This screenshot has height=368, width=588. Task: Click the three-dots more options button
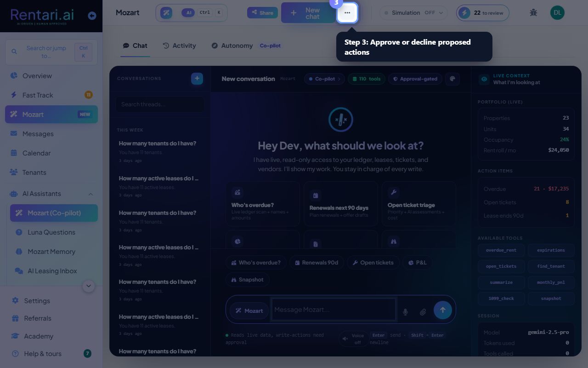pyautogui.click(x=347, y=13)
